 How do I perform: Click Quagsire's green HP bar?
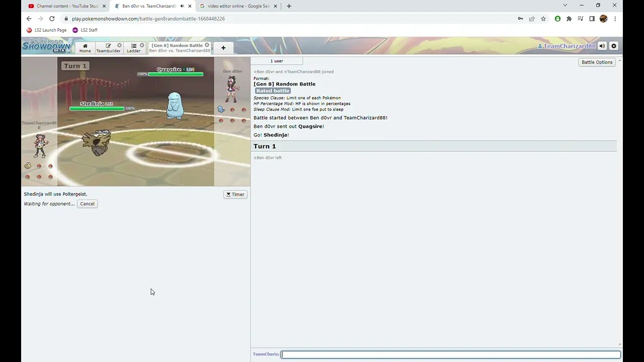[176, 74]
